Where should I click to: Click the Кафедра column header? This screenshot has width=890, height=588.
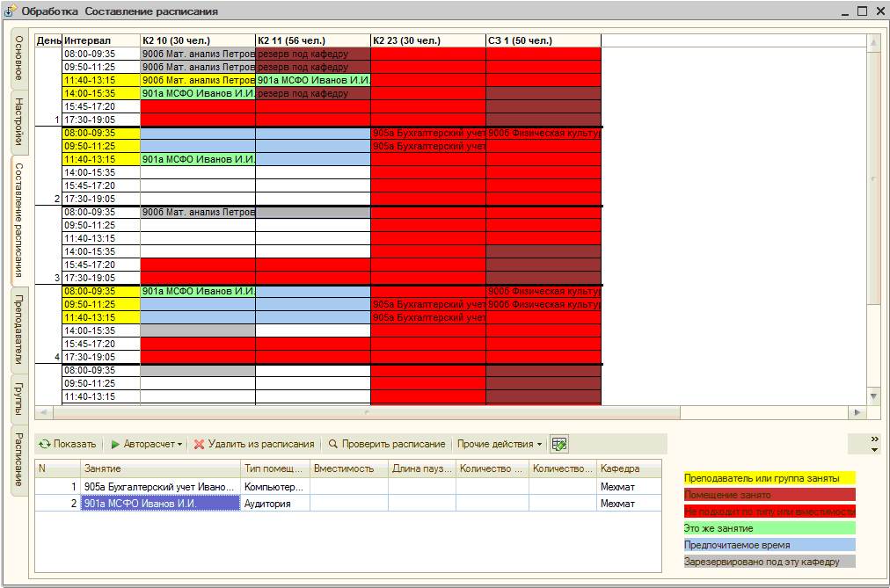(629, 468)
